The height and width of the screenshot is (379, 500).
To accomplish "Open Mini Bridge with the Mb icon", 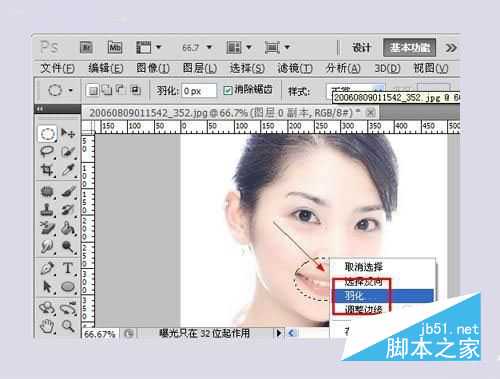I will coord(115,48).
